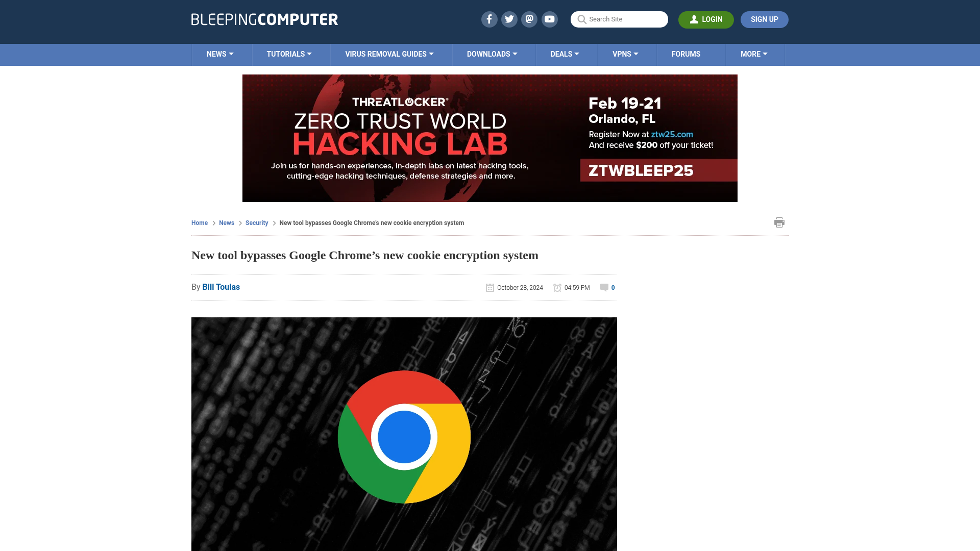Open the MORE navigation menu
Screen dimensions: 980x551
pyautogui.click(x=754, y=54)
